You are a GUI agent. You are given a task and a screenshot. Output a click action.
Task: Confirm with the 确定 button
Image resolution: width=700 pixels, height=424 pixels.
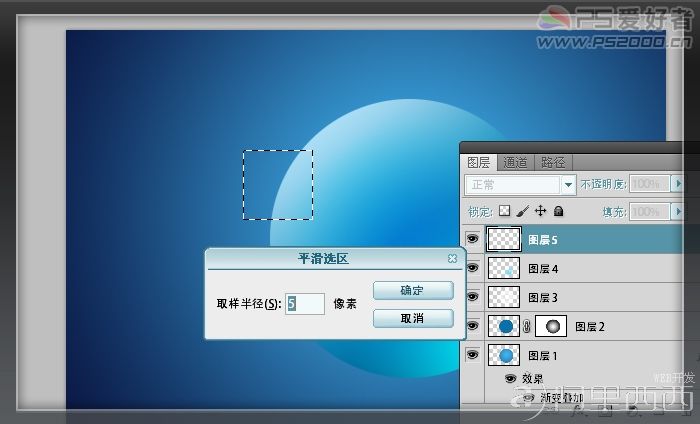click(413, 291)
